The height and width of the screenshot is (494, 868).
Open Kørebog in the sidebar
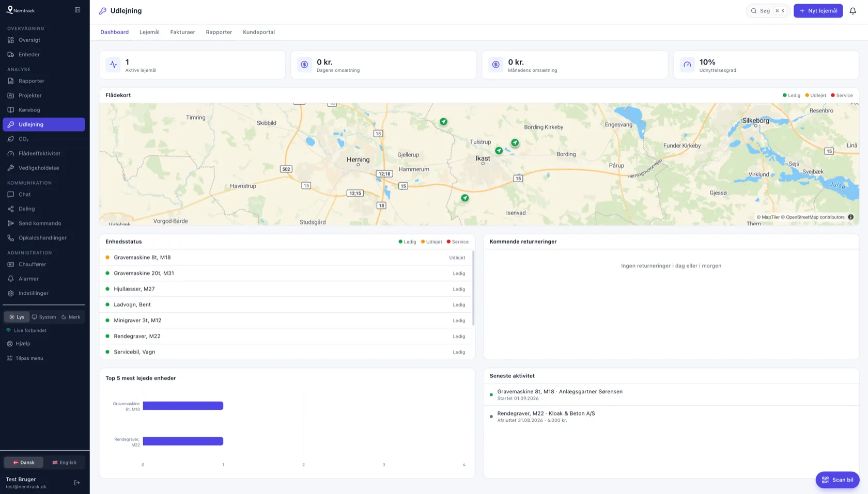point(44,110)
